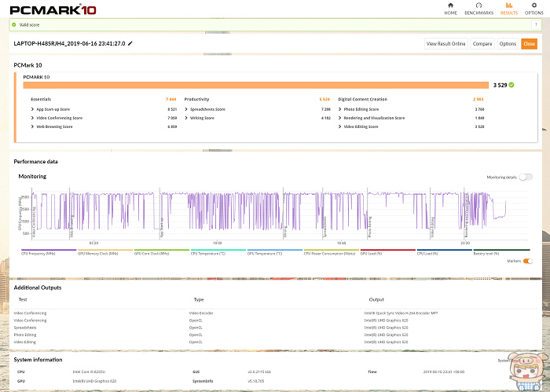The width and height of the screenshot is (550, 392).
Task: Open the Benchmarks gauge icon
Action: 478,8
